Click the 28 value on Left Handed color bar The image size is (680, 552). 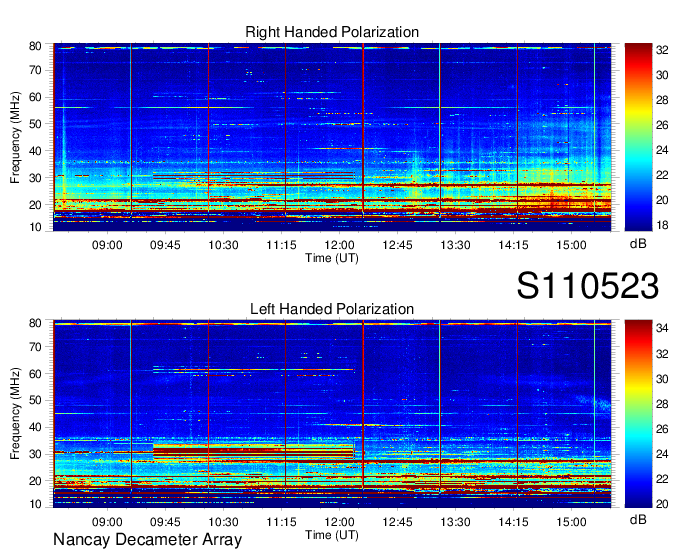click(662, 404)
